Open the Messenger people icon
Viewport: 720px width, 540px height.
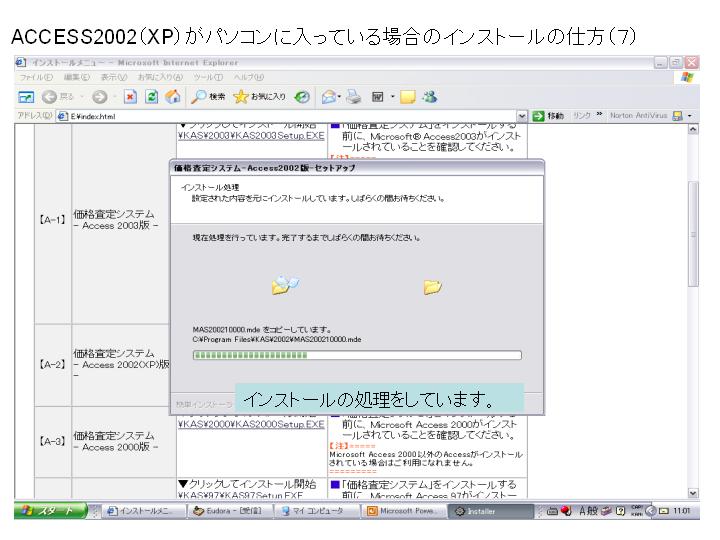429,96
